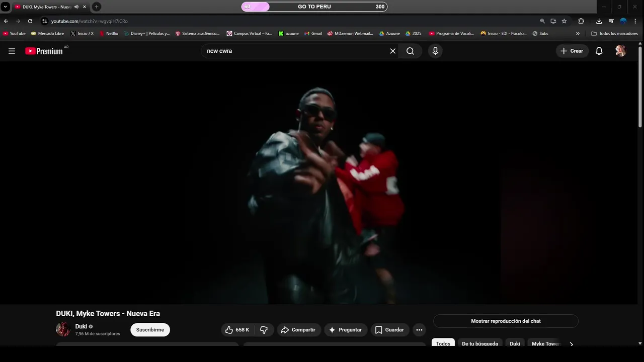
Task: Start voice search with microphone
Action: (x=435, y=51)
